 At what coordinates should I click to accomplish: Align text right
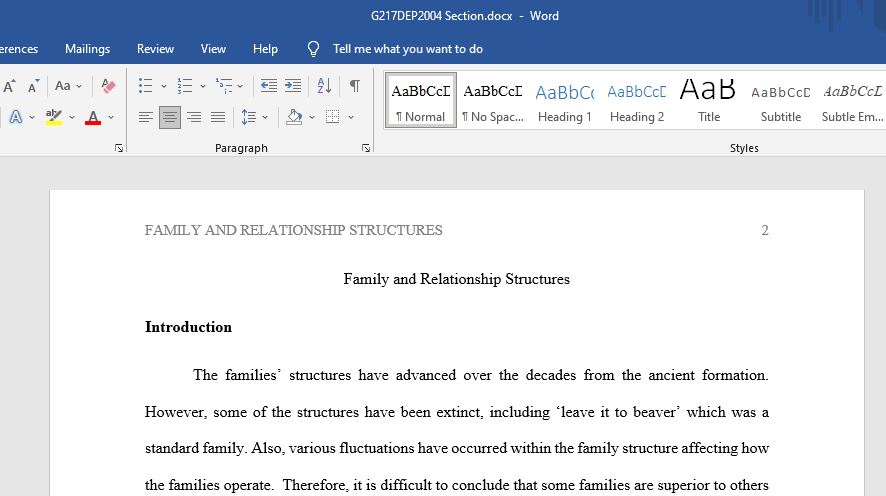pyautogui.click(x=194, y=117)
